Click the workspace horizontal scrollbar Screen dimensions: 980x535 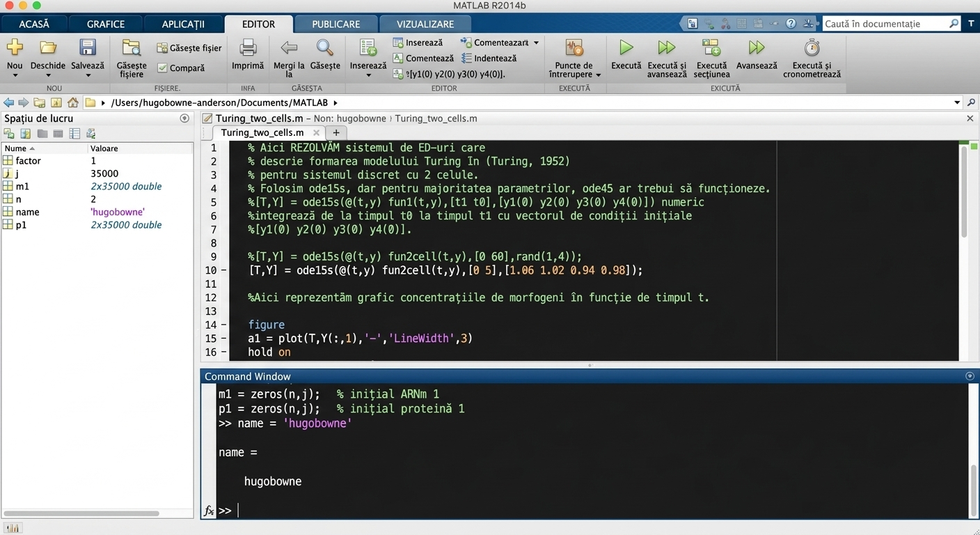tap(81, 513)
